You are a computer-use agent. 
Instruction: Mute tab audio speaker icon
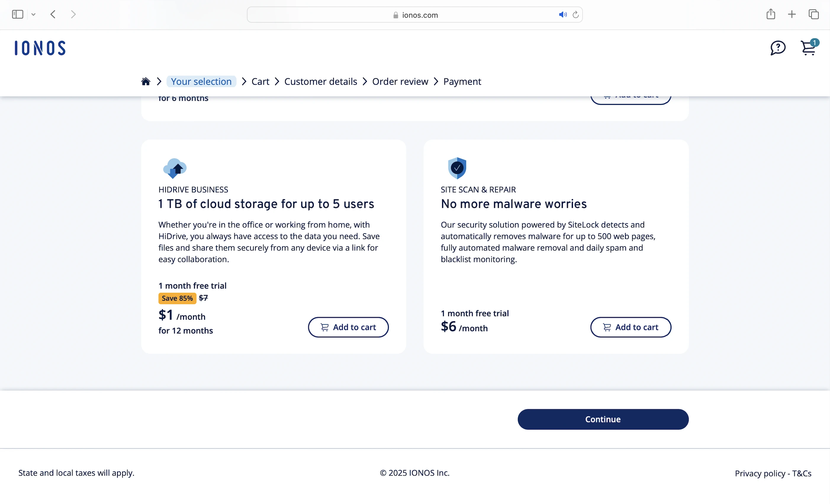562,15
